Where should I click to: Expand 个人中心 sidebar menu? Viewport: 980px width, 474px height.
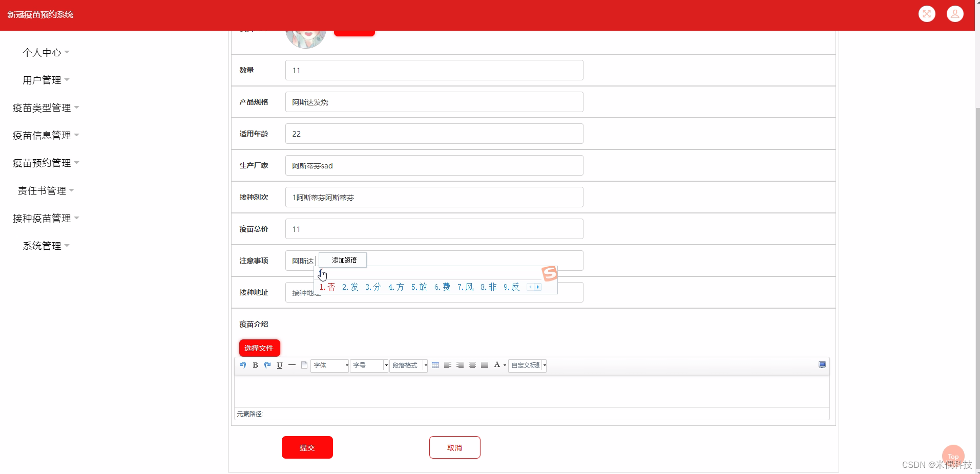46,53
